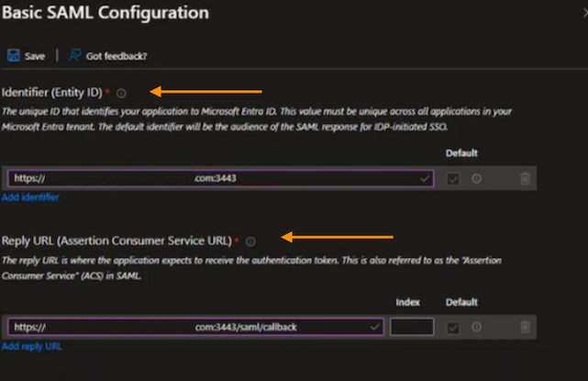
Task: Show info tooltip for Identifier (Entity ID)
Action: click(x=122, y=93)
